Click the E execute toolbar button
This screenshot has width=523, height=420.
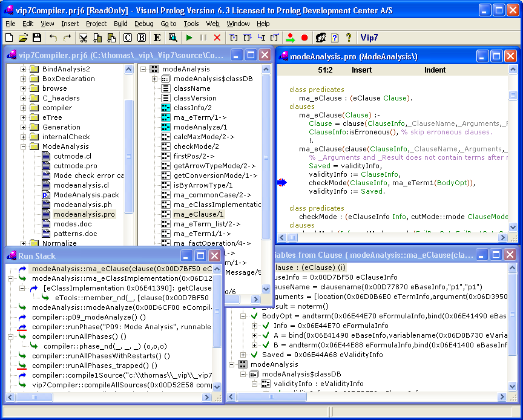click(157, 38)
